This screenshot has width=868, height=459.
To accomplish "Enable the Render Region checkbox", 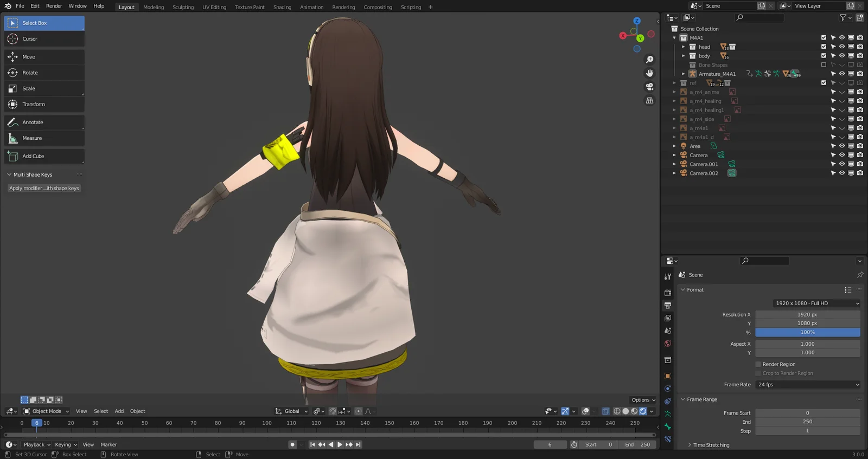I will click(x=758, y=364).
